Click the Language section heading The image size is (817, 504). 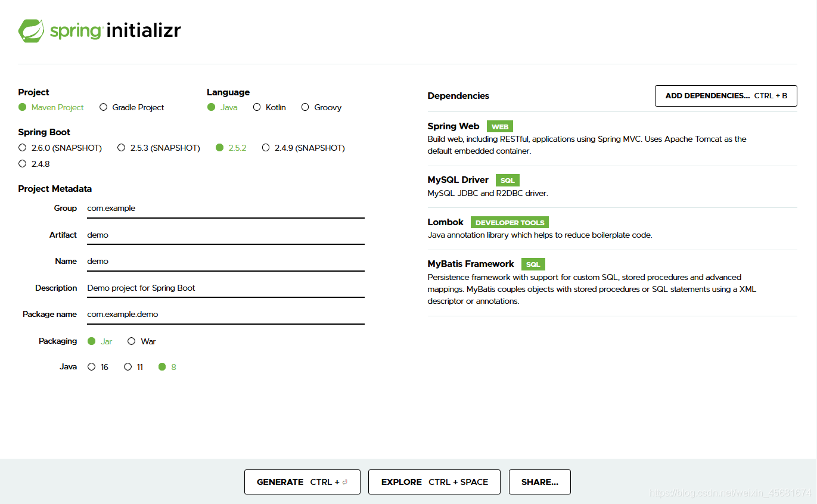click(x=228, y=92)
